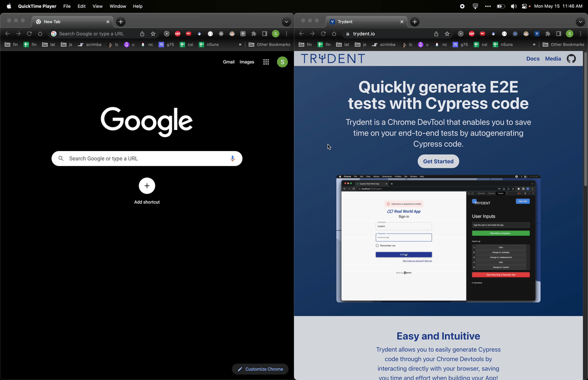Open the Chrome three-dot menu in the right window
The height and width of the screenshot is (380, 588).
[580, 34]
